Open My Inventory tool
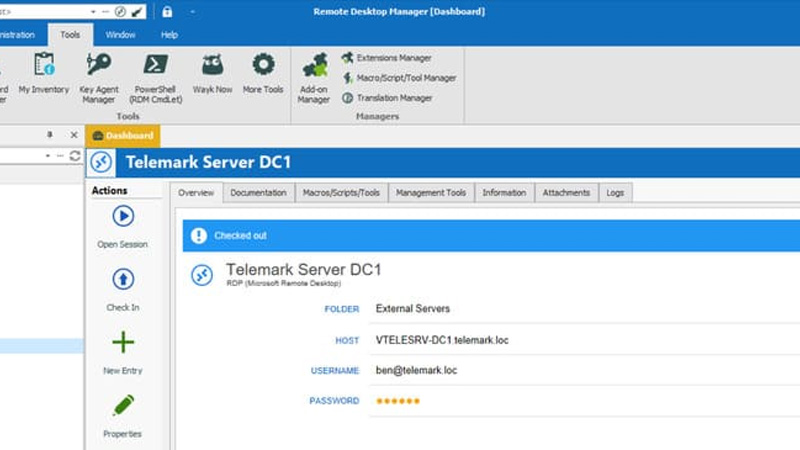Image resolution: width=800 pixels, height=450 pixels. [44, 73]
